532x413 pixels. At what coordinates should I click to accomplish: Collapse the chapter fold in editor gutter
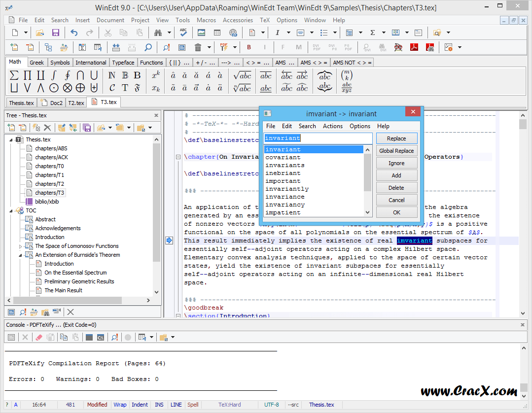pyautogui.click(x=178, y=157)
